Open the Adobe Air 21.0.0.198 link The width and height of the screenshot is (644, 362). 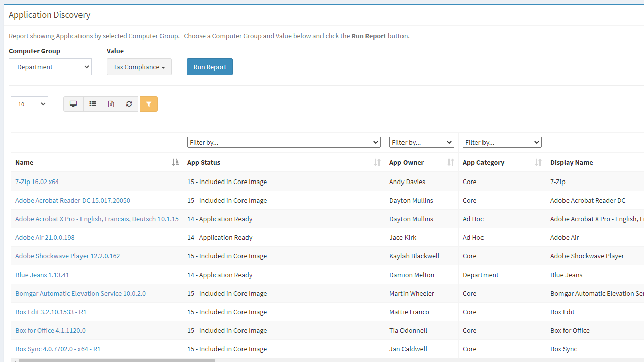click(45, 237)
